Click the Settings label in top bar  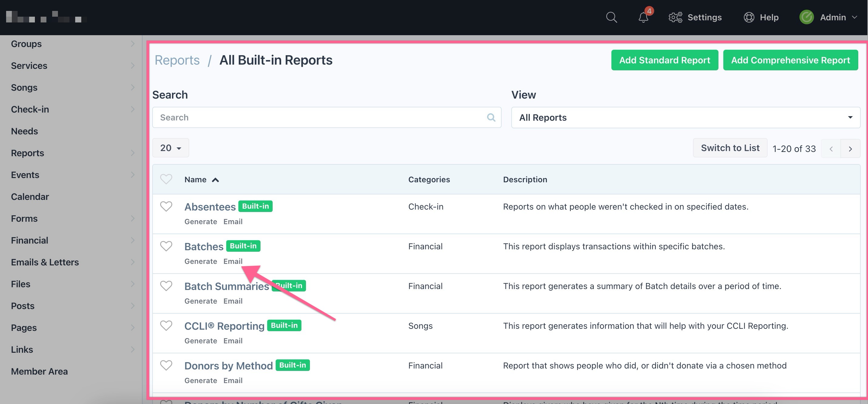click(x=705, y=17)
